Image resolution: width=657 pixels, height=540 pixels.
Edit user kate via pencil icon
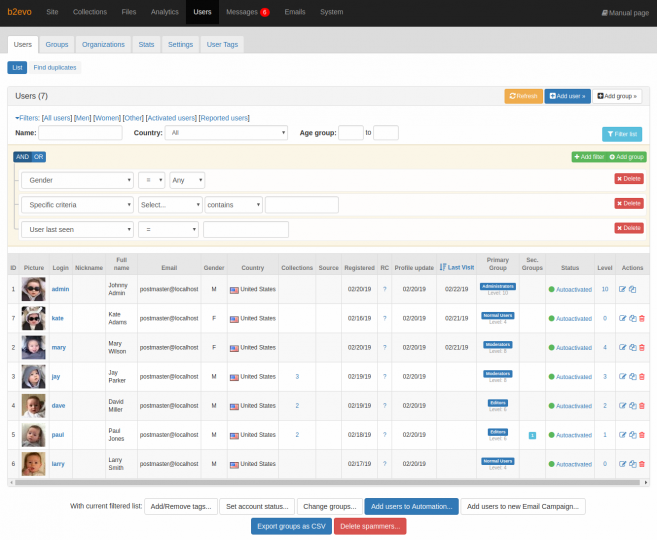pos(622,318)
